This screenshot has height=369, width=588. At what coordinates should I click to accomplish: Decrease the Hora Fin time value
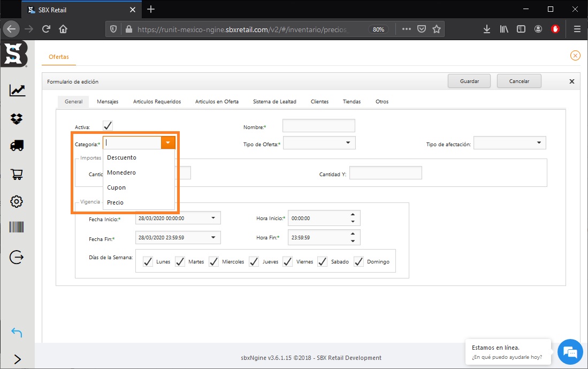353,241
